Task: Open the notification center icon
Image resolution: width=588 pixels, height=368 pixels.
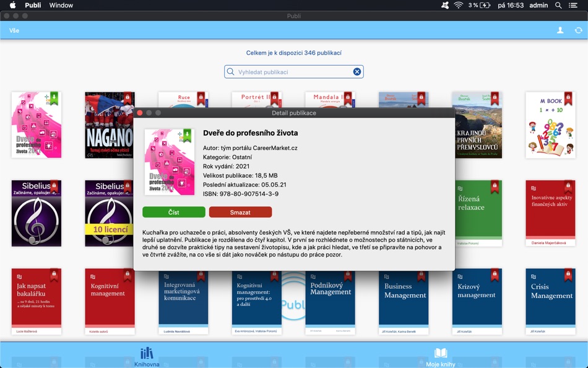Action: click(573, 5)
